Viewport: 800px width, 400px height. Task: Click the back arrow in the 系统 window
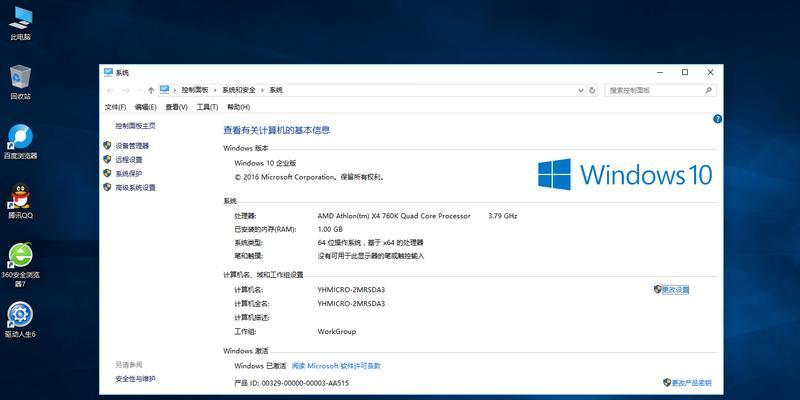pyautogui.click(x=110, y=90)
